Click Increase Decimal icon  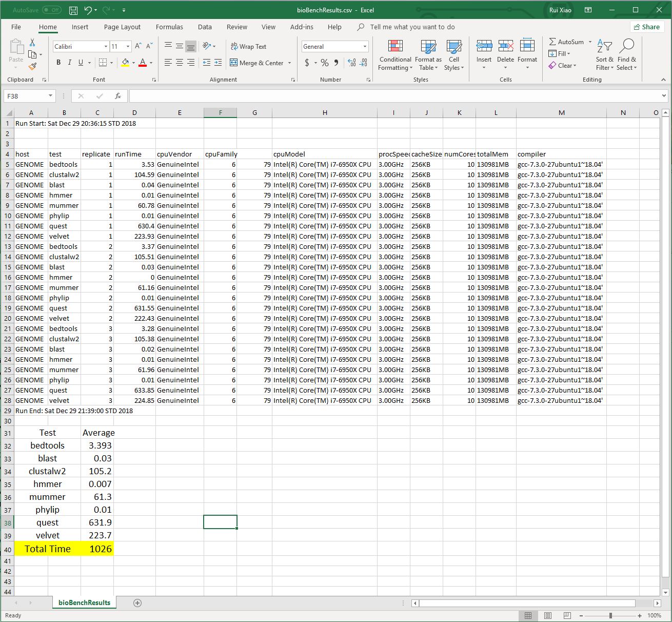point(352,62)
